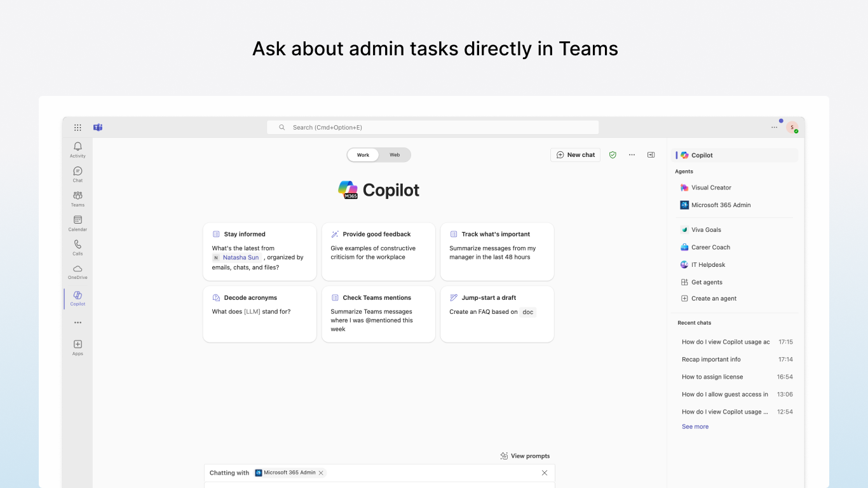Toggle the side panel icon

[651, 154]
